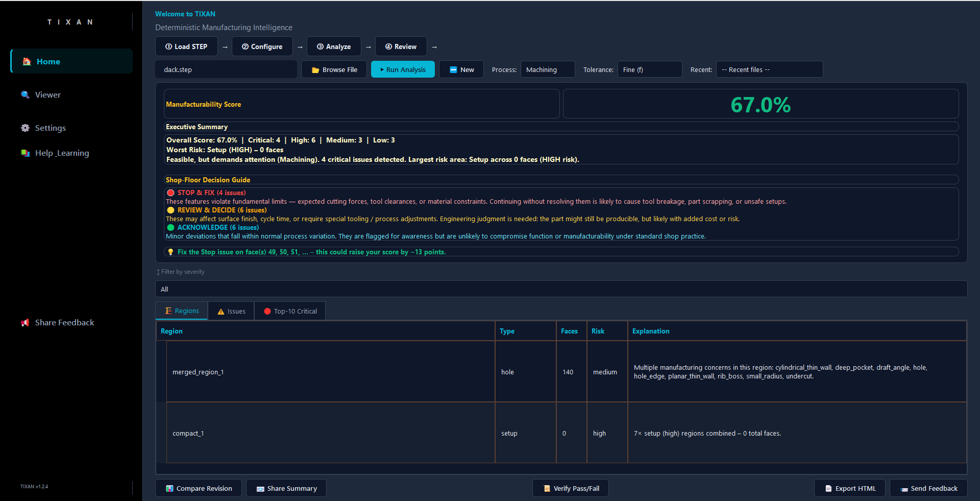The width and height of the screenshot is (980, 501).
Task: Click Verify Pass/Fail button
Action: pyautogui.click(x=571, y=488)
